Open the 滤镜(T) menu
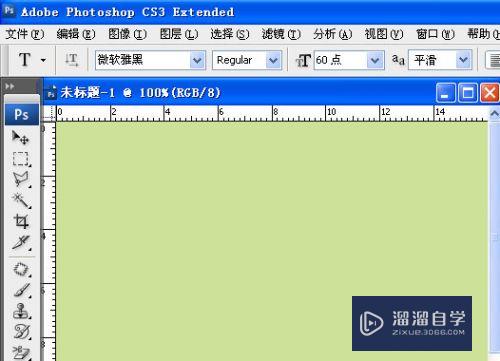 (x=281, y=34)
